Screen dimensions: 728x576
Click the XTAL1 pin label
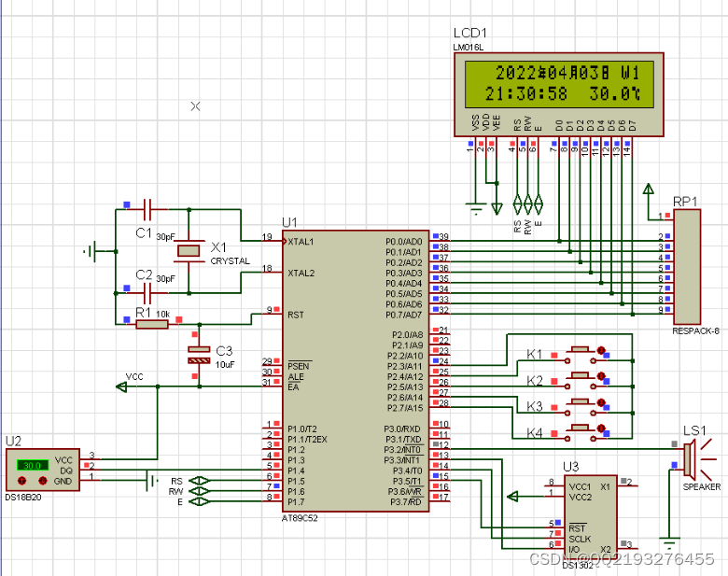pyautogui.click(x=301, y=242)
